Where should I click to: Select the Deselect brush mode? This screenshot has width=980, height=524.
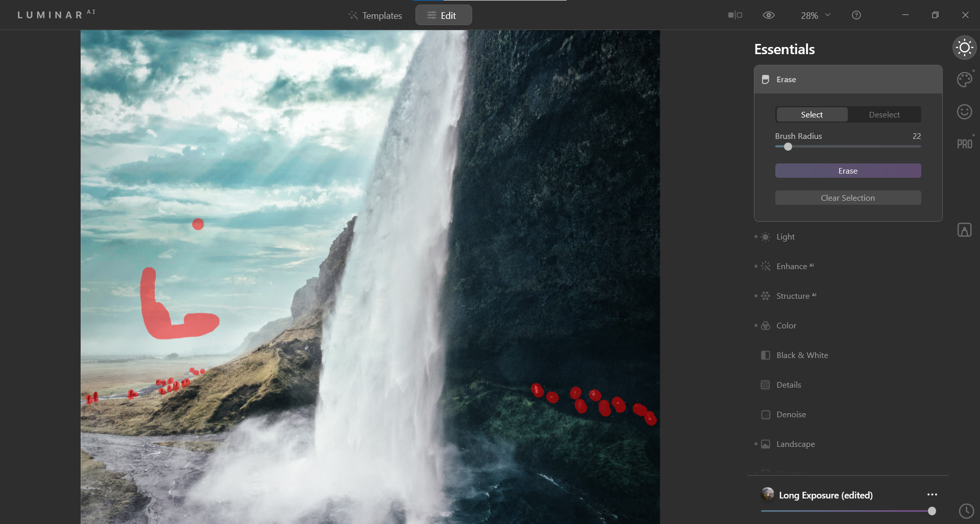884,114
